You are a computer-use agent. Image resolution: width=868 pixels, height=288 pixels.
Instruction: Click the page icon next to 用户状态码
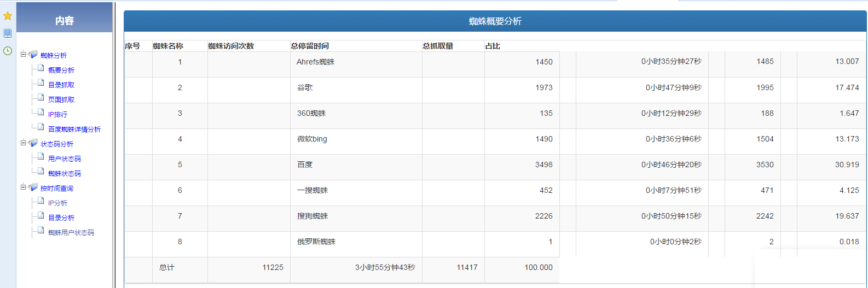(41, 157)
